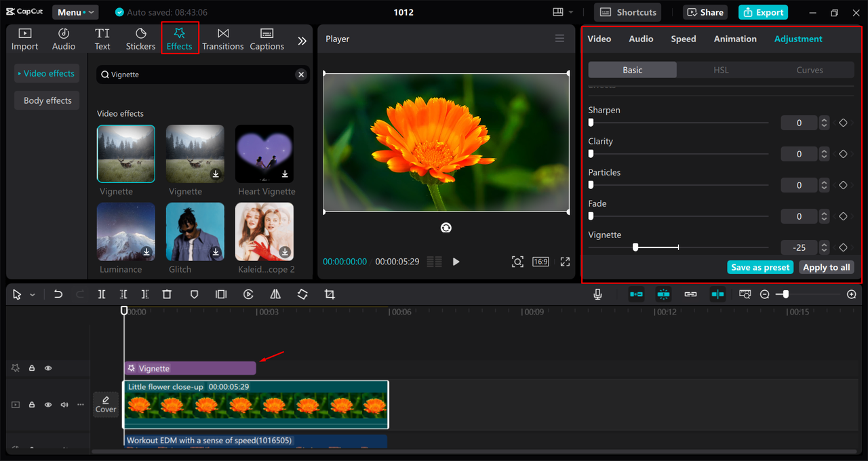Image resolution: width=868 pixels, height=461 pixels.
Task: Download the second Vignette effect
Action: (x=216, y=174)
